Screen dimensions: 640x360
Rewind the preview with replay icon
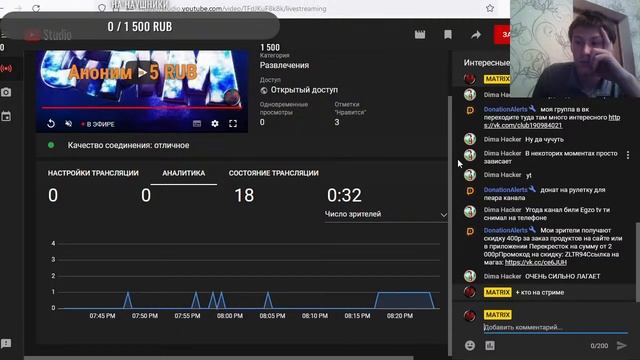51,124
